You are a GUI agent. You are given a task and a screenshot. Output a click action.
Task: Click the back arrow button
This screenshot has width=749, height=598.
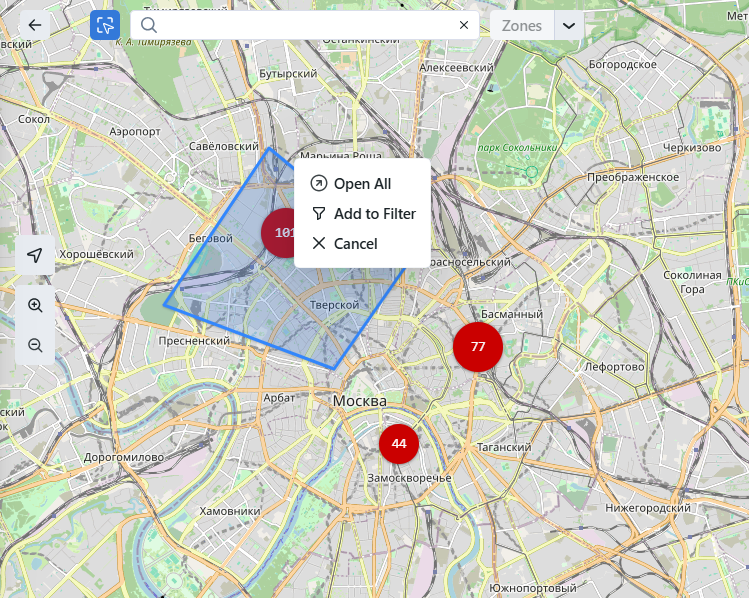(35, 26)
